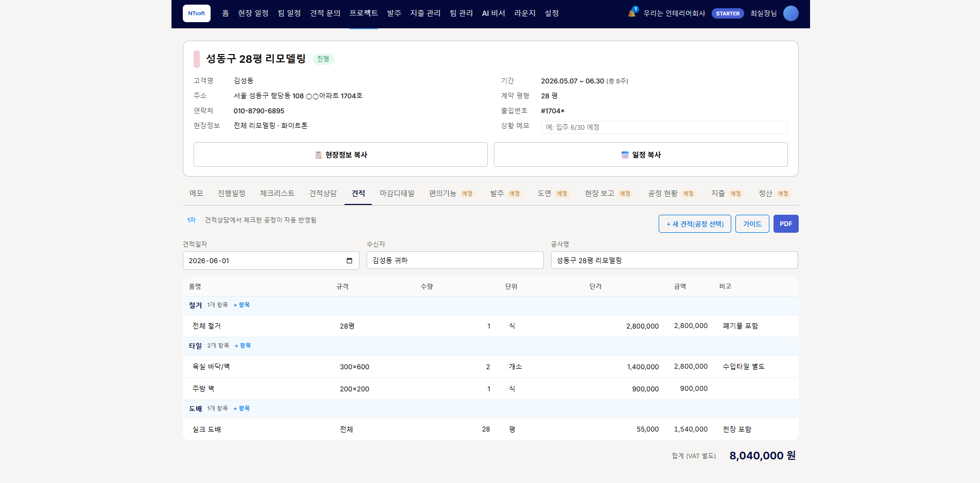
Task: Open 발주 in top navigation
Action: click(x=394, y=13)
